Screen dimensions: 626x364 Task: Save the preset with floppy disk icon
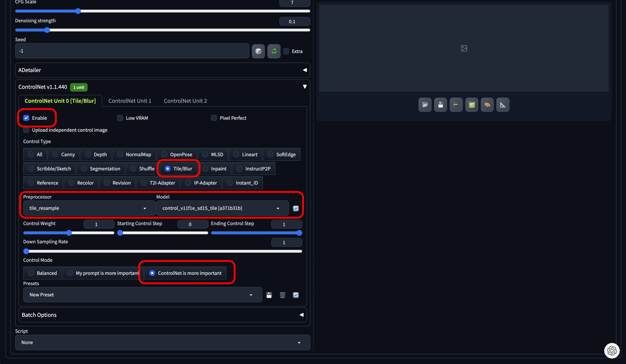pos(269,295)
